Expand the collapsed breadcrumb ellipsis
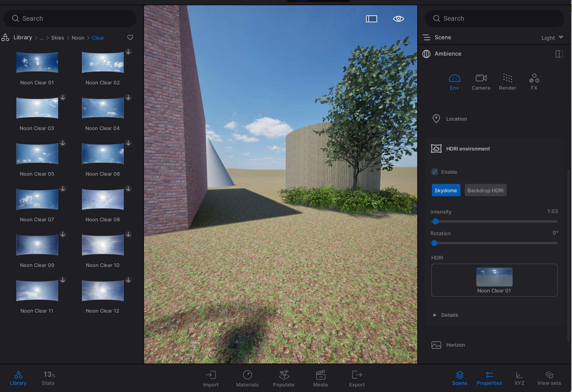Viewport: 572px width, 392px height. point(42,38)
